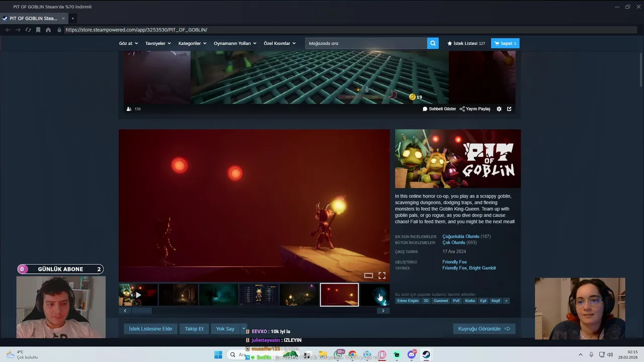This screenshot has width=644, height=362.
Task: Open Opera browser from the taskbar
Action: point(382,355)
